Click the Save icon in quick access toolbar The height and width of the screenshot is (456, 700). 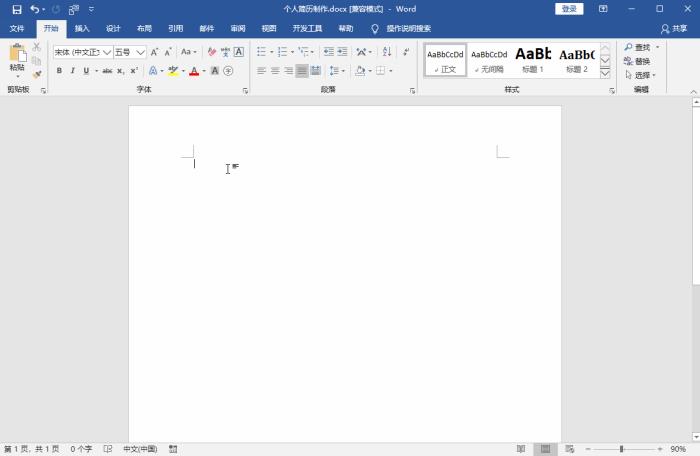tap(16, 9)
